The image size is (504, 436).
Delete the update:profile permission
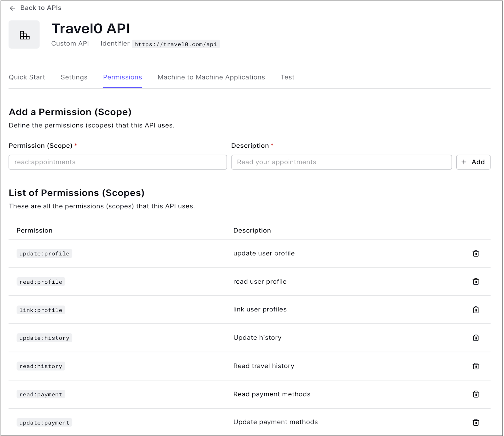476,253
